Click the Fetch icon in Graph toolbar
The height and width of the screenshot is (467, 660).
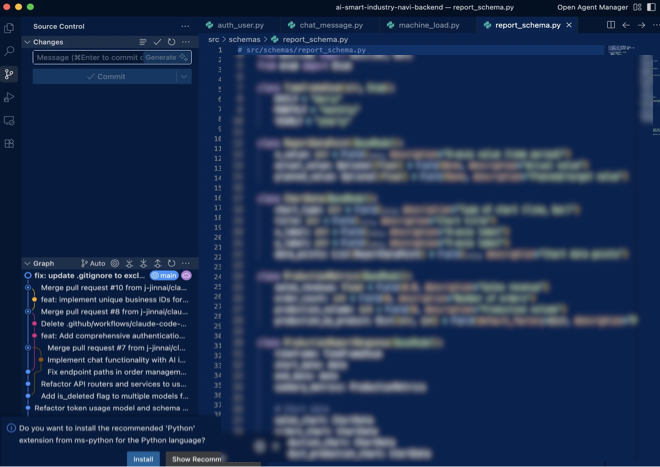pos(129,264)
